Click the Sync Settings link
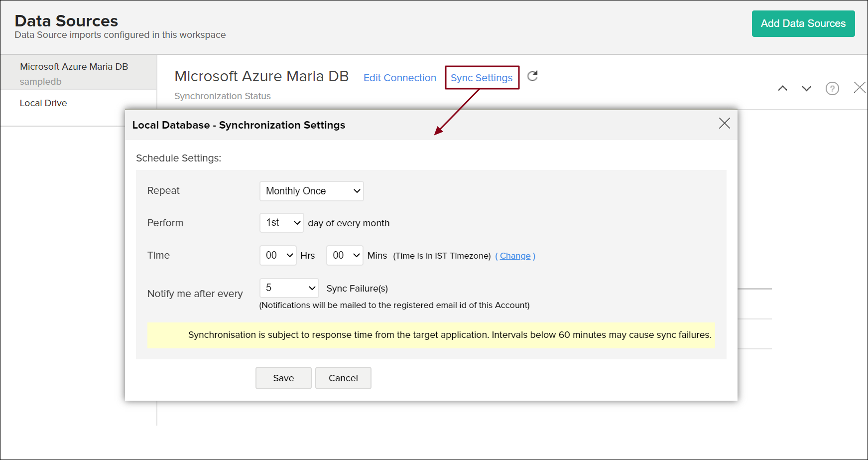 482,78
